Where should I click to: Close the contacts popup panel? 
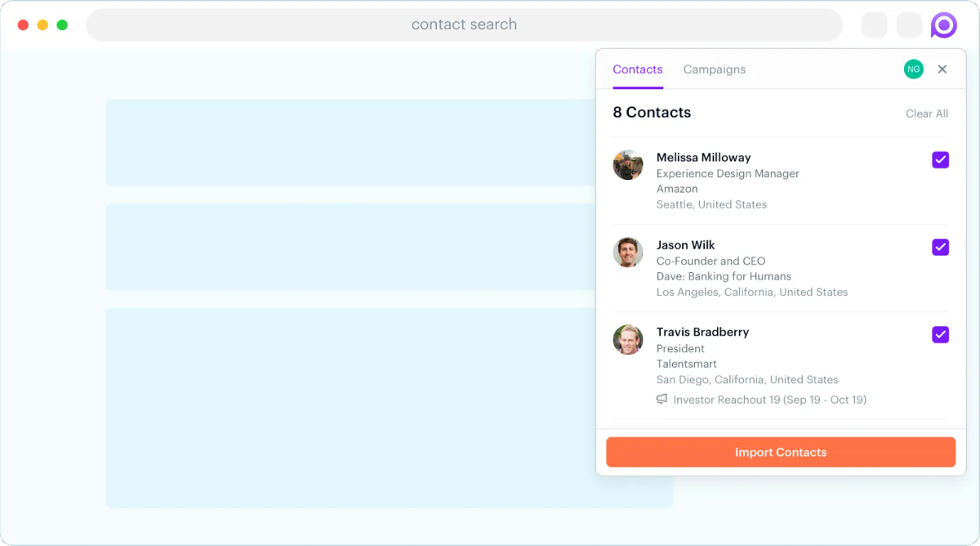(x=942, y=69)
